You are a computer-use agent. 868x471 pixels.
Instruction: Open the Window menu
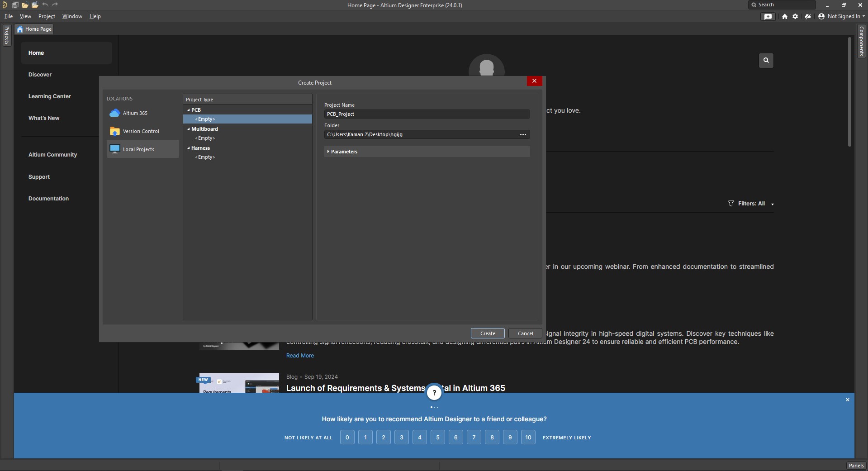[72, 16]
